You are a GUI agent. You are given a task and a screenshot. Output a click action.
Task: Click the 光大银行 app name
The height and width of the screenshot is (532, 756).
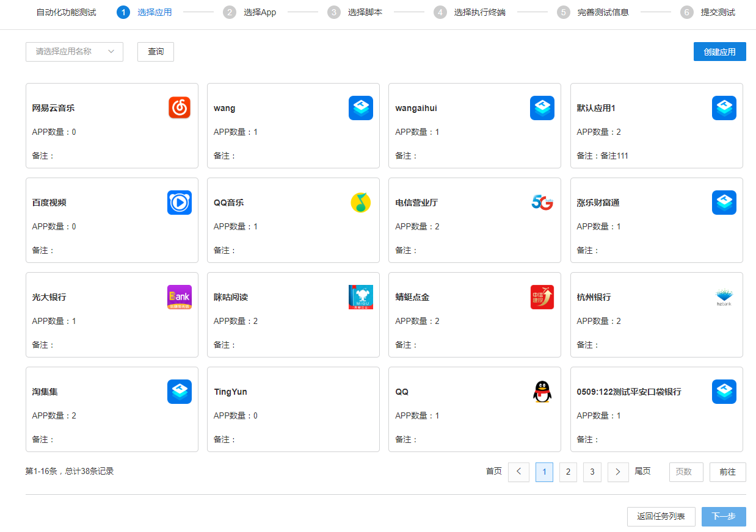(x=49, y=298)
